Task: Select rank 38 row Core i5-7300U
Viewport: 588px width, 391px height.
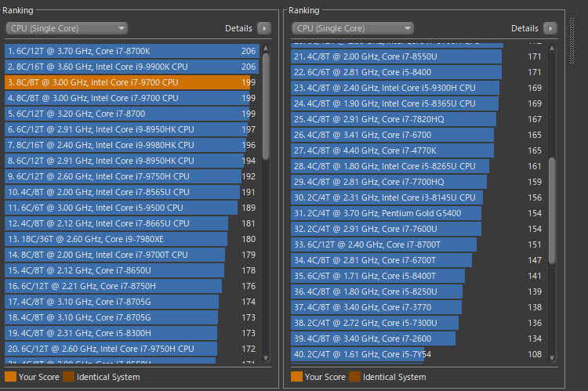Action: coord(418,323)
